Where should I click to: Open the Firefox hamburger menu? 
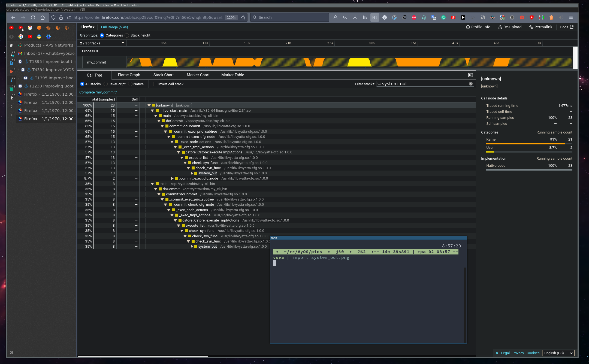pos(571,17)
